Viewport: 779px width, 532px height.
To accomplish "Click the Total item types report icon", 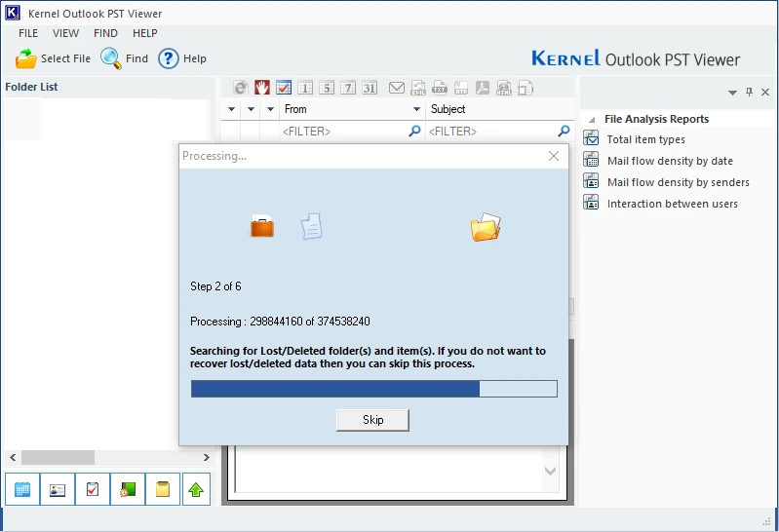I will click(591, 138).
